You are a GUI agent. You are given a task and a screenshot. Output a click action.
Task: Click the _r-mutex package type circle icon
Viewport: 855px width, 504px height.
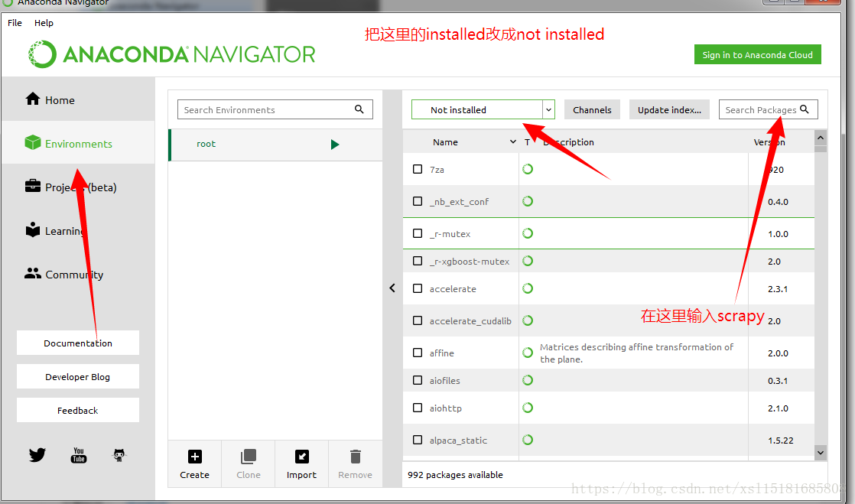click(x=527, y=233)
